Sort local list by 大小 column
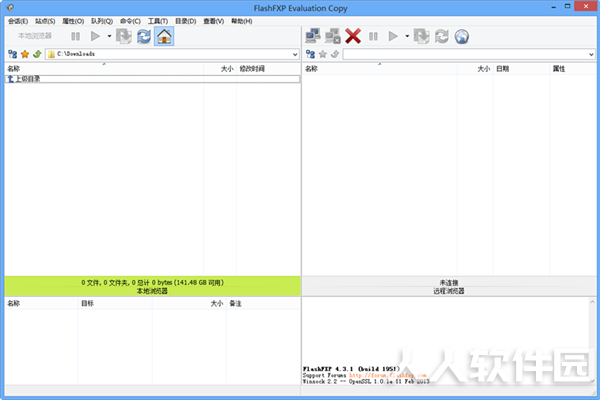 pyautogui.click(x=220, y=69)
